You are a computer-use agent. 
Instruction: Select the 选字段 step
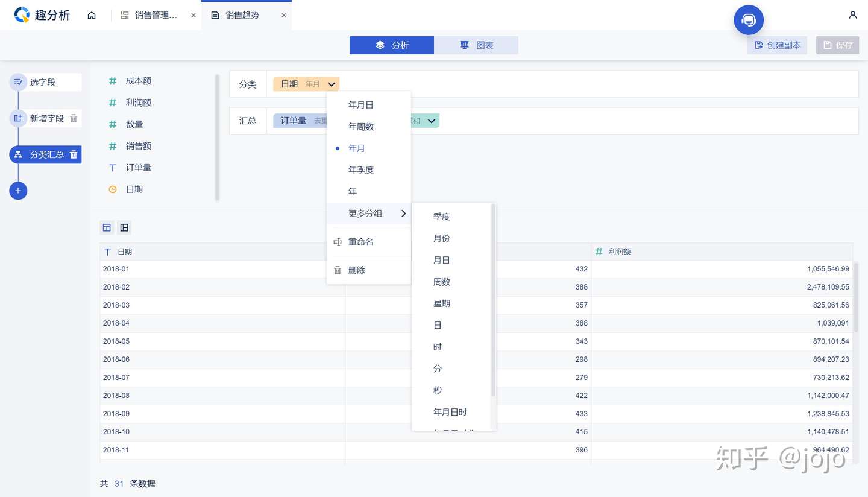point(45,82)
